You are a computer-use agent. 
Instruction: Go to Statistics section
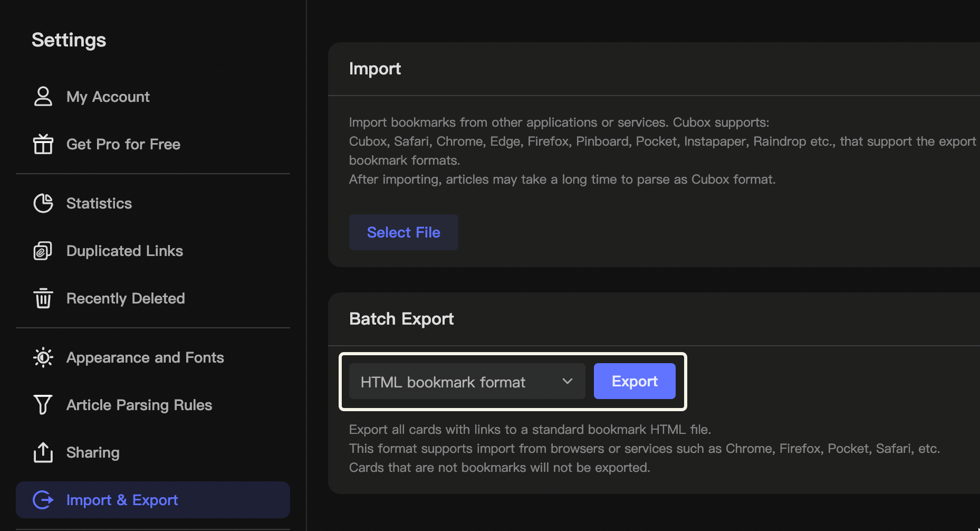point(153,203)
